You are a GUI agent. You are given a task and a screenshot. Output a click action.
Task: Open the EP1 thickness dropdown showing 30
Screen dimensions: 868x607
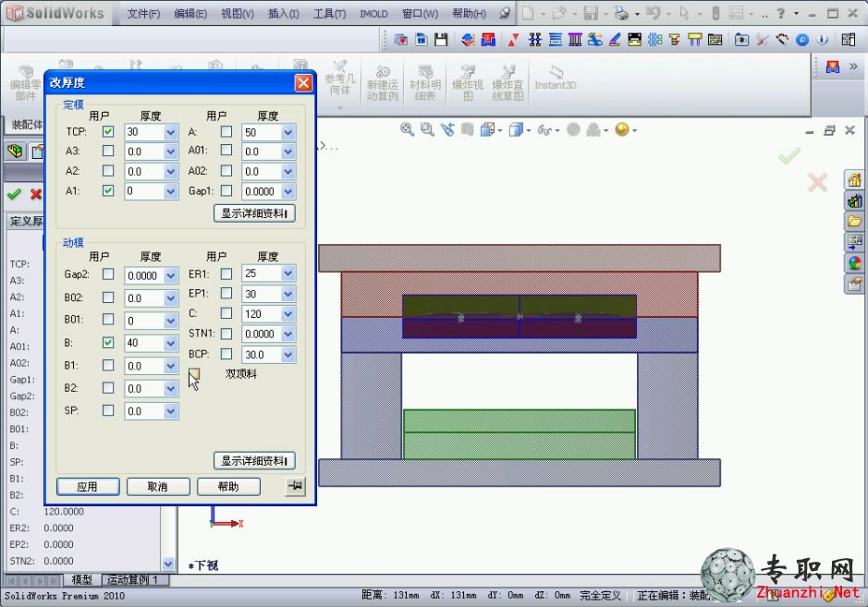pos(287,294)
